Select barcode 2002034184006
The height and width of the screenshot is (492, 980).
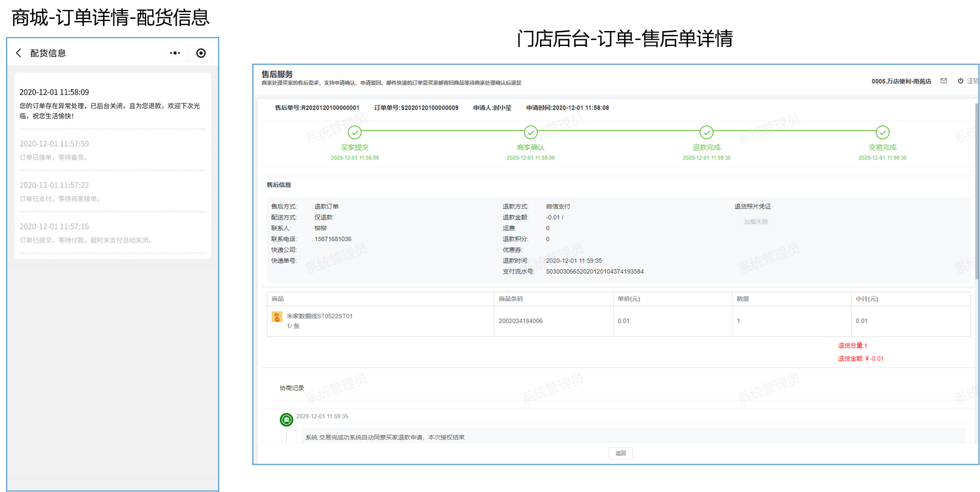(521, 321)
